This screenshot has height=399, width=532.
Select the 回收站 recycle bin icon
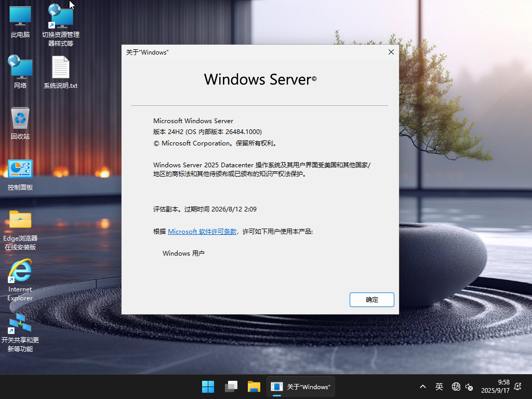[20, 123]
